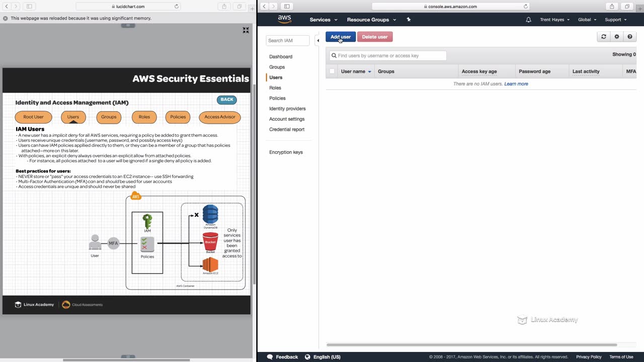
Task: Select the Policies pill on the slide
Action: click(x=178, y=117)
